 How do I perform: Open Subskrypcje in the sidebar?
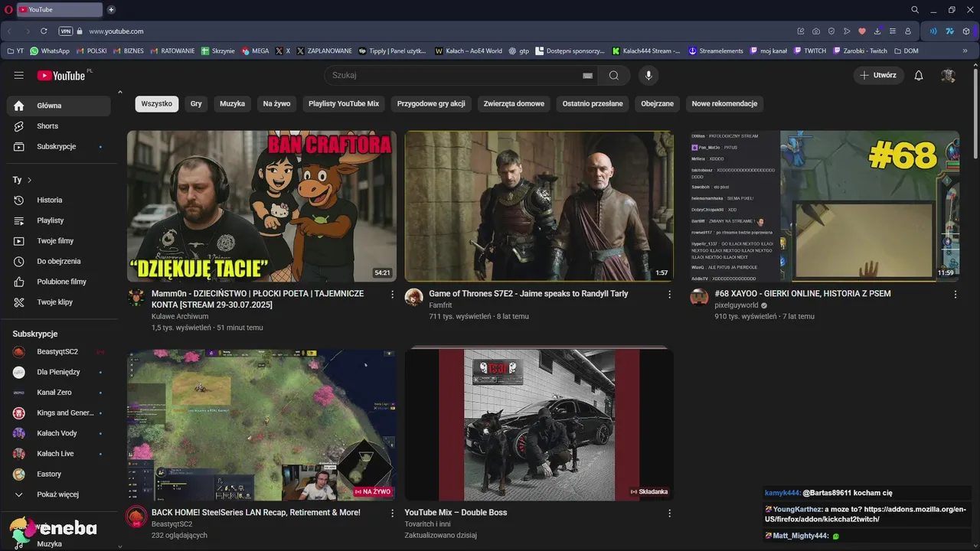point(58,146)
